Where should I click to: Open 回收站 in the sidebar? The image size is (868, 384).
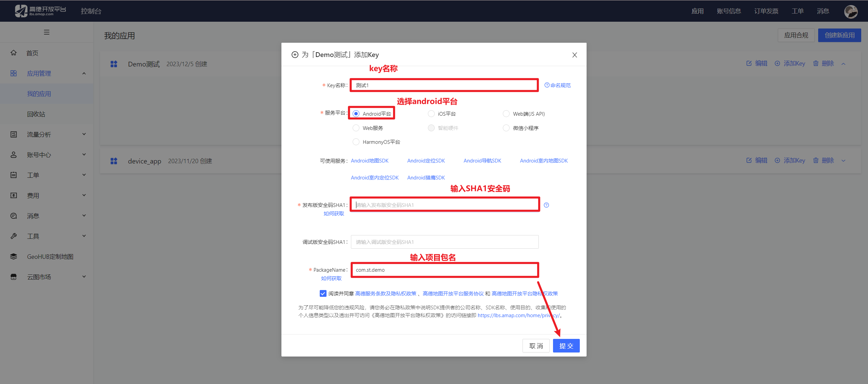36,114
